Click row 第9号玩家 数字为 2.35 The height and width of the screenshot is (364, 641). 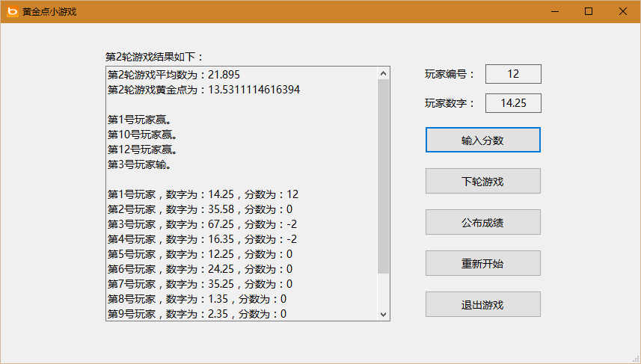click(x=197, y=314)
